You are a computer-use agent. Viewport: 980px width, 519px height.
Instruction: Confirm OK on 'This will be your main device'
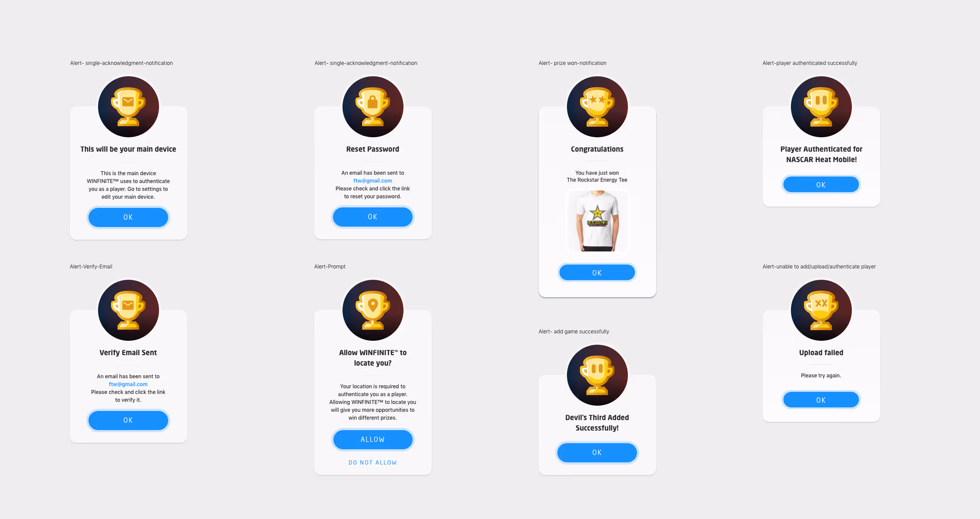click(x=128, y=217)
